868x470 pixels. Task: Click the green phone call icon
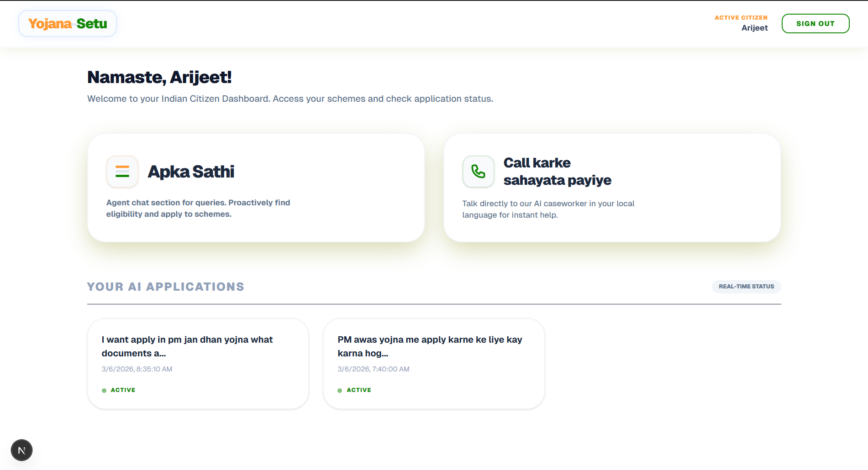point(478,172)
